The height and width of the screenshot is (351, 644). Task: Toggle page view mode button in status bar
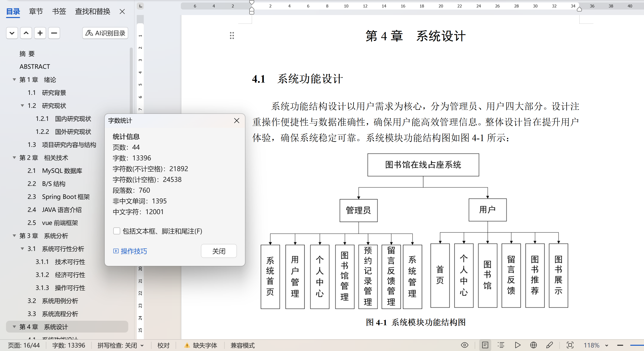pos(485,345)
